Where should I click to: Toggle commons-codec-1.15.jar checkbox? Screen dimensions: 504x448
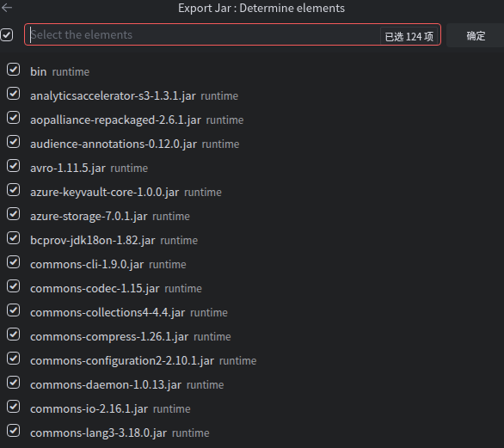[14, 286]
